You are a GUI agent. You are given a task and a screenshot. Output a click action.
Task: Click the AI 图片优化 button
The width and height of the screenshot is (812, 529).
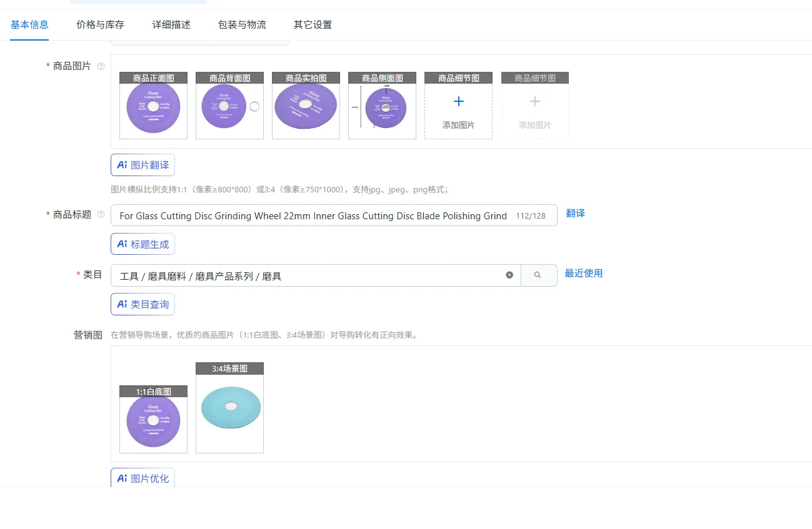(143, 478)
